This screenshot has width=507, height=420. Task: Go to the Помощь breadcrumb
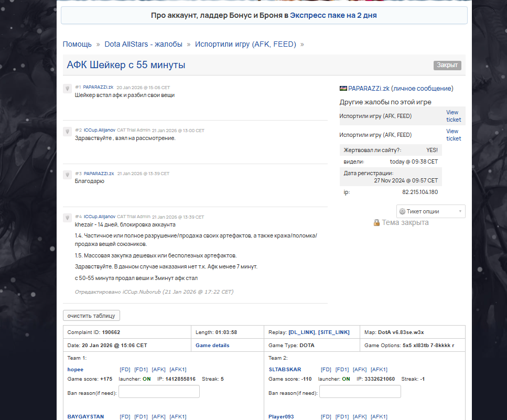point(77,44)
